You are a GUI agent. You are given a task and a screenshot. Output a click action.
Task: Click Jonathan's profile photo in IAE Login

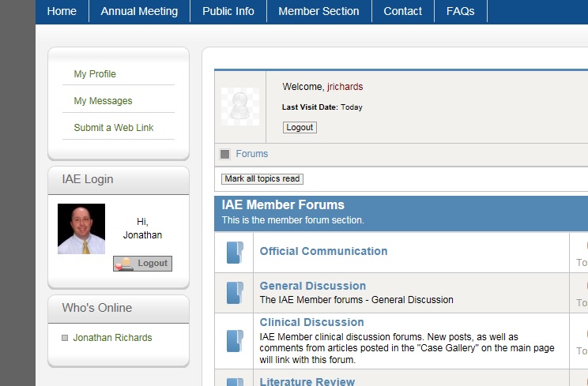point(81,229)
